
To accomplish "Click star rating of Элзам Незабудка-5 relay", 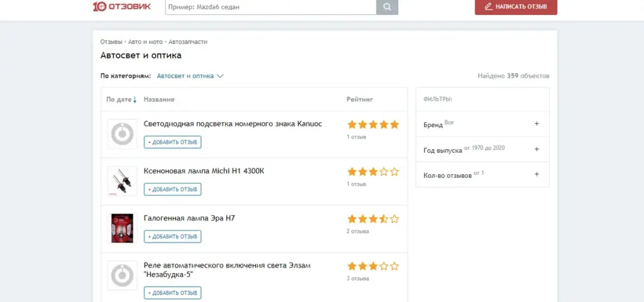I will tap(373, 266).
